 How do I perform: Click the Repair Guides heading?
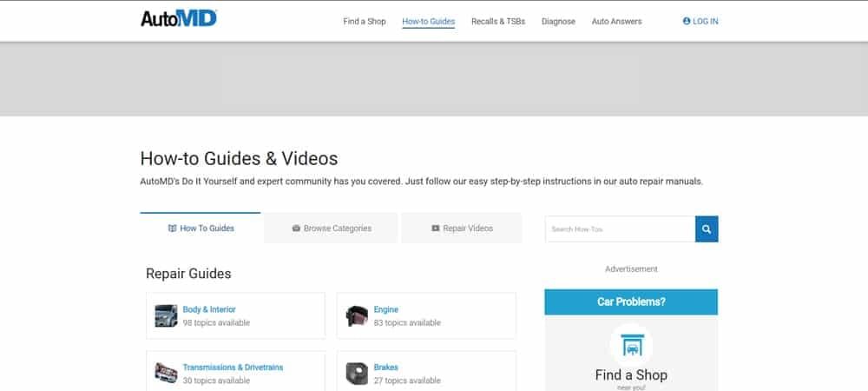pyautogui.click(x=188, y=274)
